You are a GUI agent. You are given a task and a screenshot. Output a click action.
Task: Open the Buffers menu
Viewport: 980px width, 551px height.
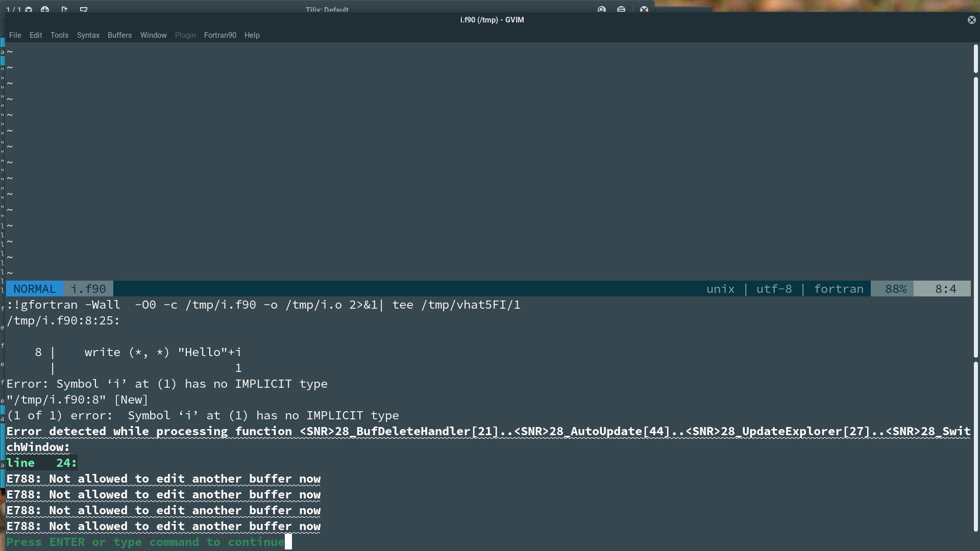tap(120, 35)
